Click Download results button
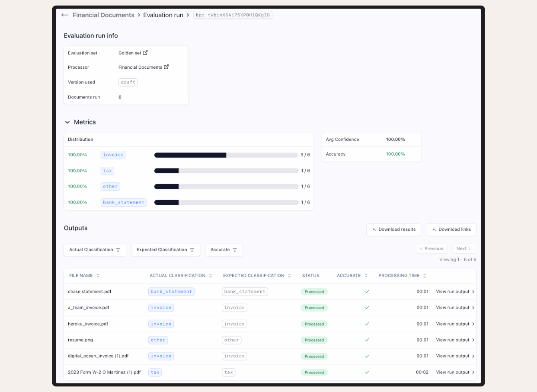This screenshot has height=392, width=537. (393, 229)
